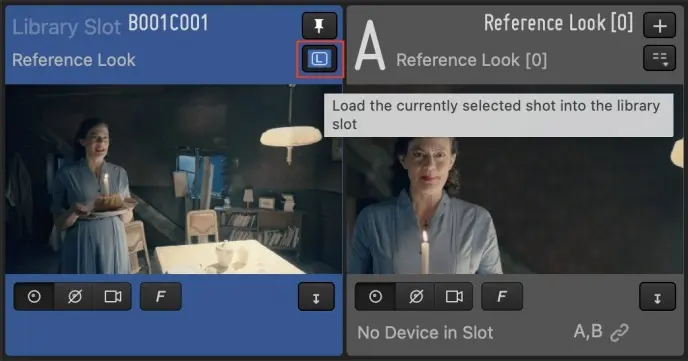Select bypass look mode in Library Slot

(x=74, y=297)
